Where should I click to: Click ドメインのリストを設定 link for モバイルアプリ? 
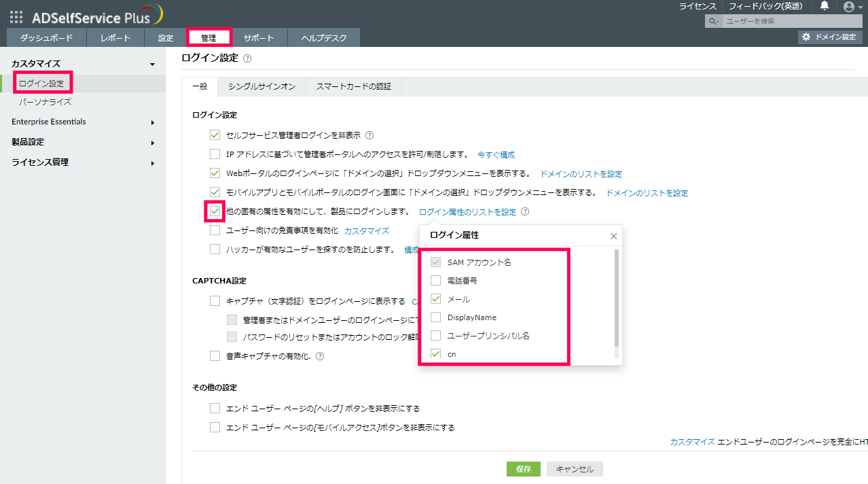coord(647,193)
